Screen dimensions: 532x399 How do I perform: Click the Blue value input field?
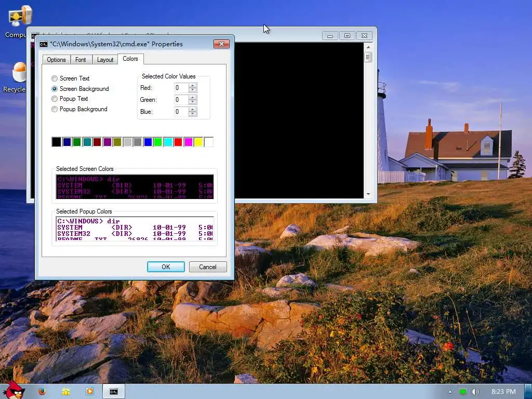(x=181, y=112)
